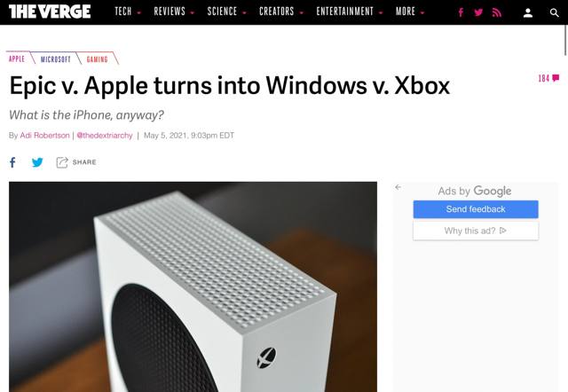View the 184 comments bubble

tap(548, 78)
